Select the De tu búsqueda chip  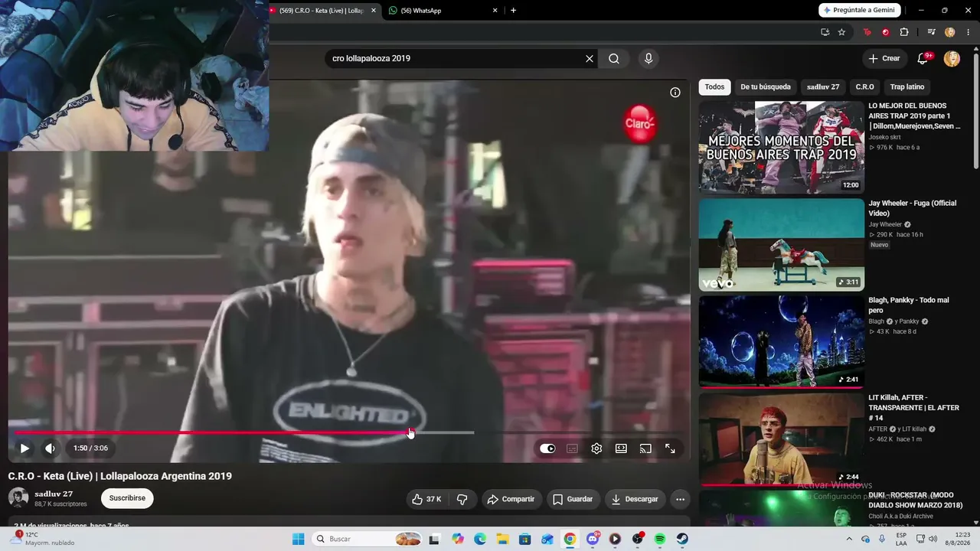[x=766, y=86]
